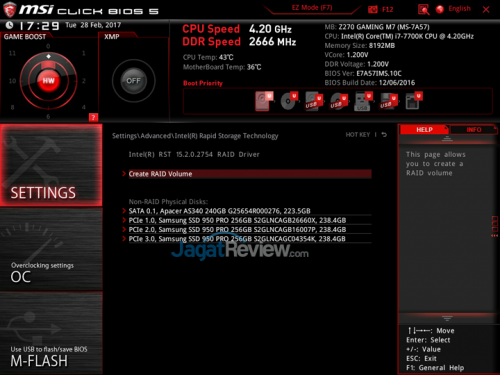Toggle the XMP OFF button
Image resolution: width=500 pixels, height=375 pixels.
[x=133, y=81]
